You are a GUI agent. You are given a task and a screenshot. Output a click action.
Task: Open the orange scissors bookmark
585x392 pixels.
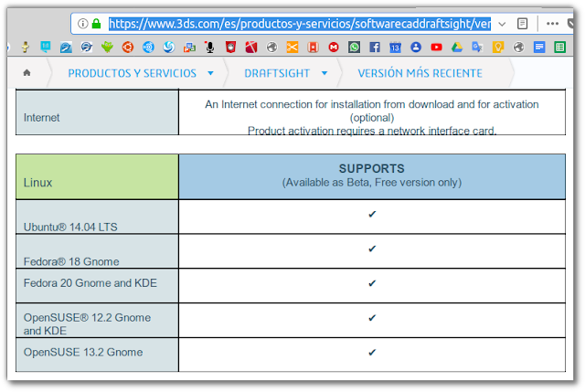[x=292, y=48]
